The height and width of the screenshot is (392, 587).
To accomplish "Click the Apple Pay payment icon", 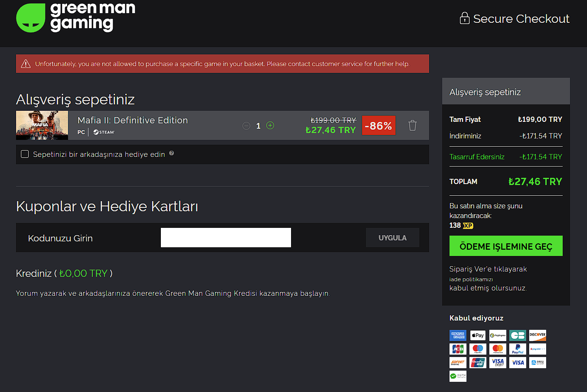I will pos(478,335).
